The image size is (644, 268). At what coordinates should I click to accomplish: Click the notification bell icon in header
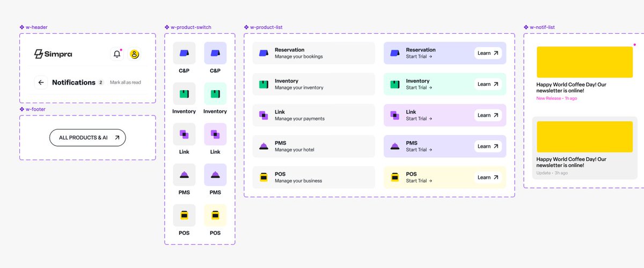(x=116, y=54)
